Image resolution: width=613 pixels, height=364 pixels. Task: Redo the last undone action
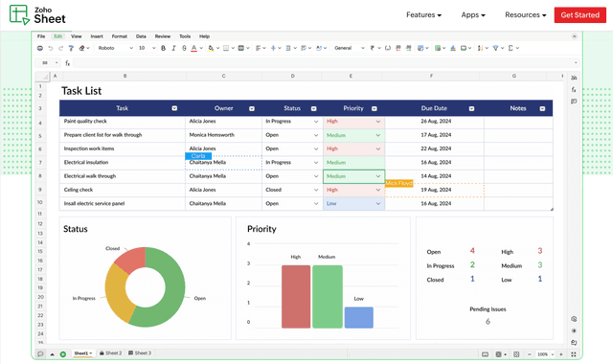[x=60, y=48]
